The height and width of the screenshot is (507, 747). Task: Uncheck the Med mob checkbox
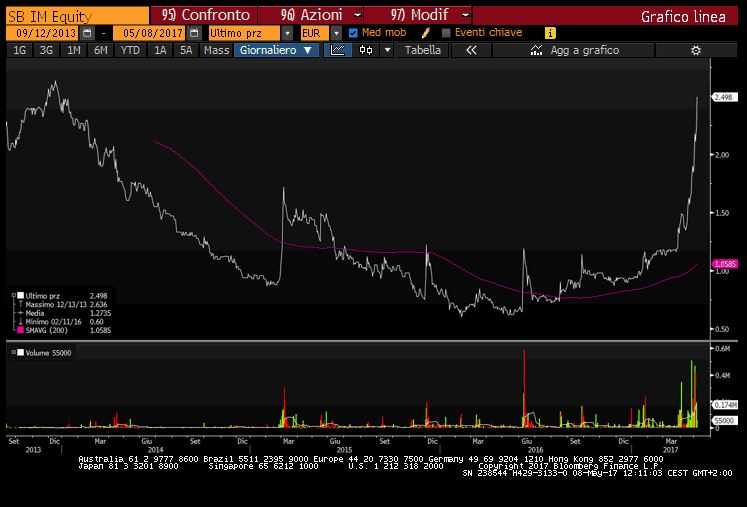[x=353, y=33]
